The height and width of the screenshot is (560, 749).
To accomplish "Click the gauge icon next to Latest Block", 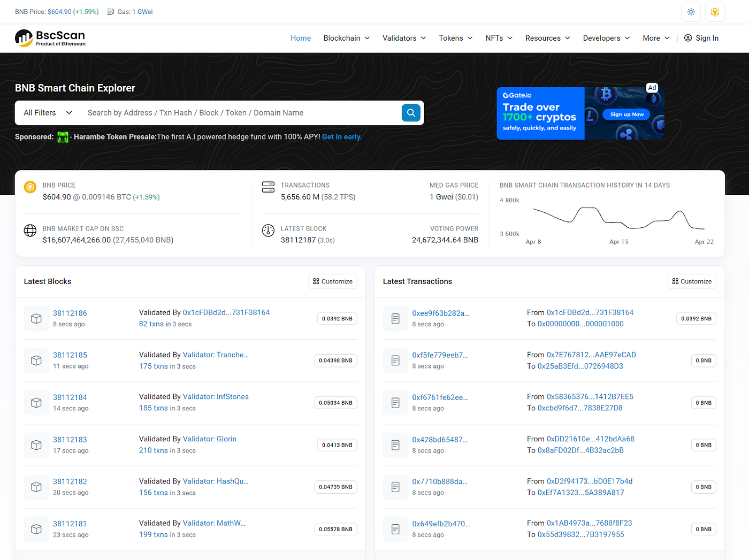I will [x=268, y=231].
